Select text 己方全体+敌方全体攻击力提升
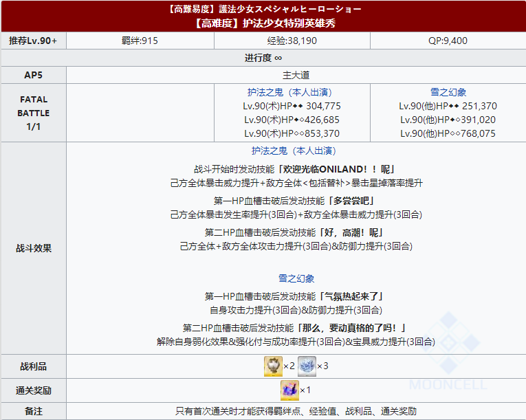Screen dimensions: 526x420 click(x=241, y=247)
